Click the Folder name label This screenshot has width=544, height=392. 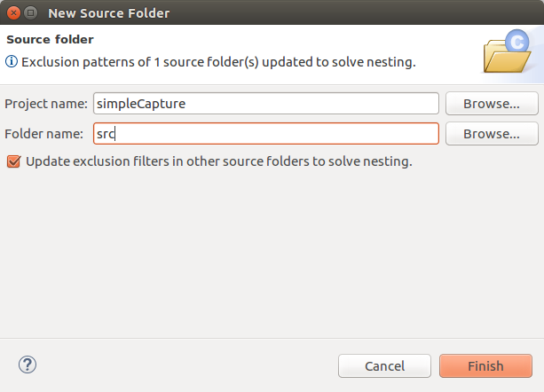[43, 134]
